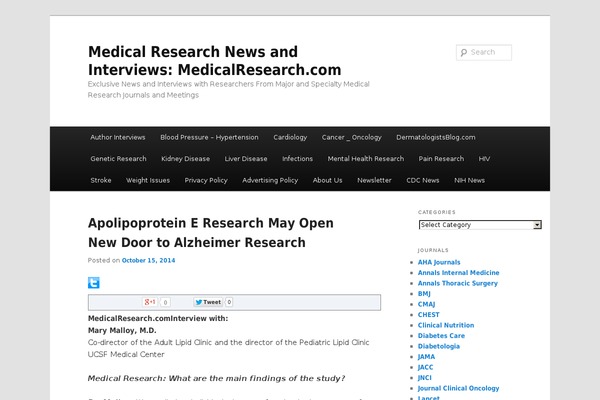Click the Tweet count bubble
The height and width of the screenshot is (400, 600).
tap(229, 302)
